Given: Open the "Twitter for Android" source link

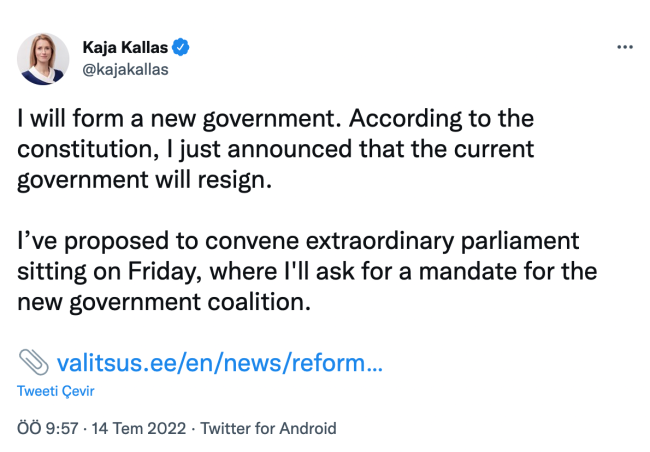Looking at the screenshot, I should 269,428.
